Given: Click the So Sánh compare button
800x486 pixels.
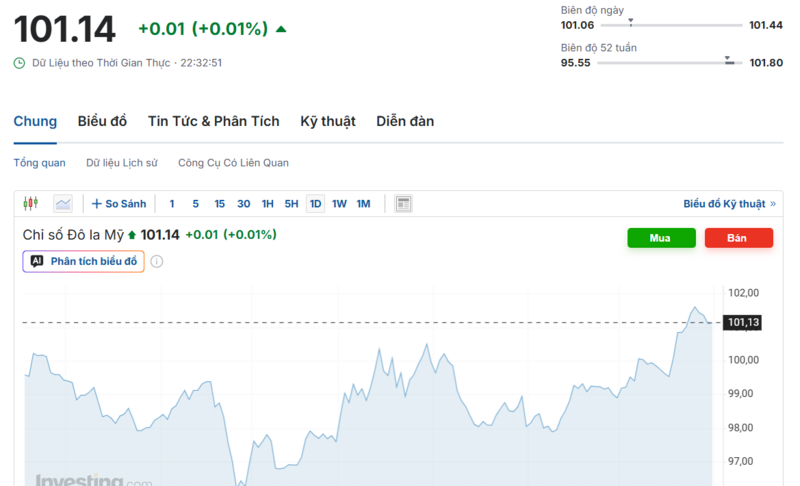Looking at the screenshot, I should [119, 204].
